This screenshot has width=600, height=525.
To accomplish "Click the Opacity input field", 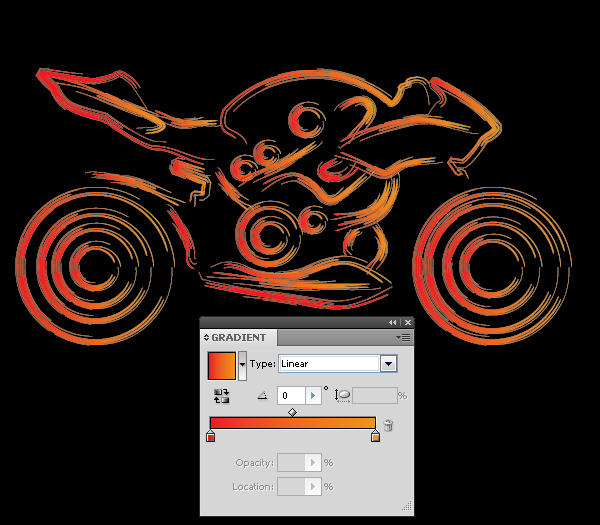I will [x=292, y=463].
